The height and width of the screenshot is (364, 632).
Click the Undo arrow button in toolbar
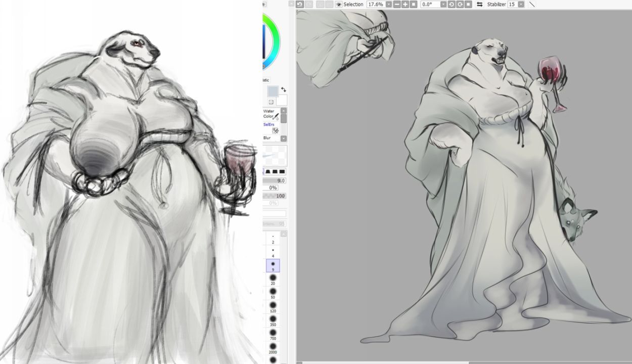tap(299, 4)
